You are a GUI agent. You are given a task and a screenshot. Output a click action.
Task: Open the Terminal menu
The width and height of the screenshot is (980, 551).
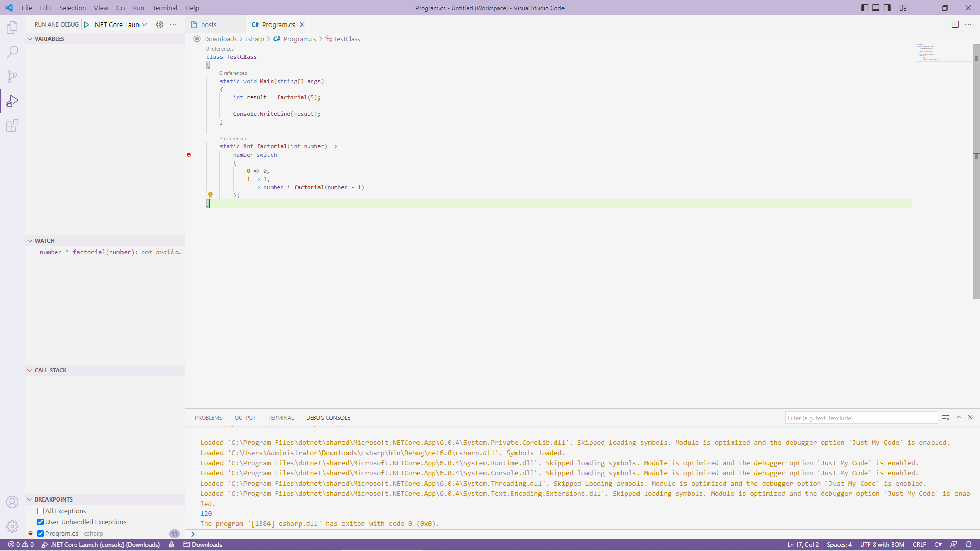[x=164, y=8]
